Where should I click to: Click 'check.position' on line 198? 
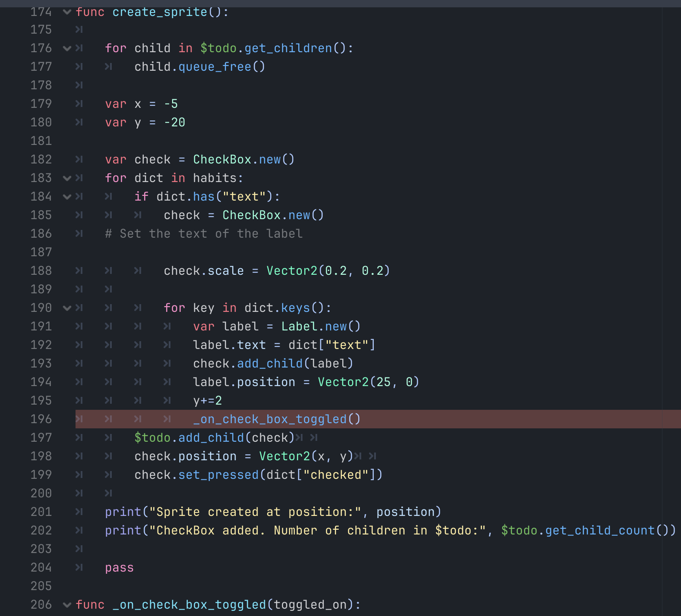point(186,456)
